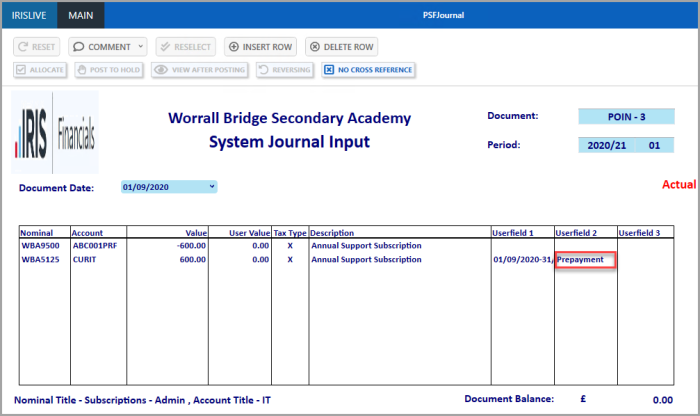This screenshot has height=416, width=700.
Task: Click the Reselect checkmark icon
Action: click(x=165, y=47)
